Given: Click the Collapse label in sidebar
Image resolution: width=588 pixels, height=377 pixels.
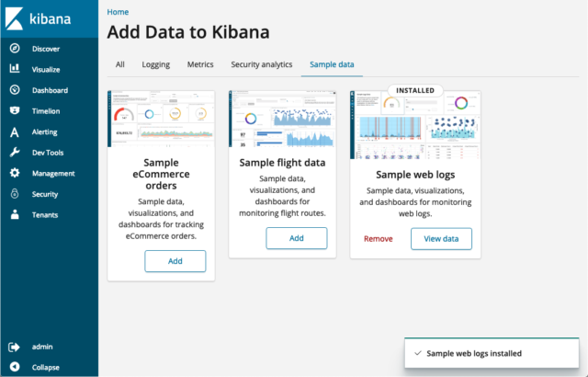Looking at the screenshot, I should pyautogui.click(x=46, y=367).
